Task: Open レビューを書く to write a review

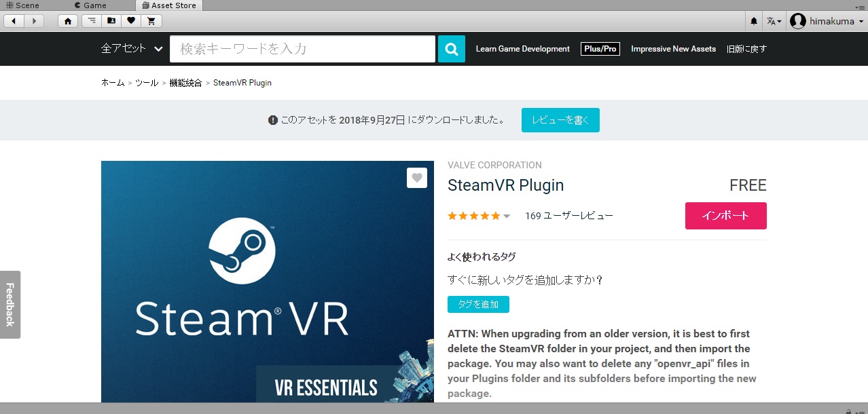Action: tap(560, 119)
